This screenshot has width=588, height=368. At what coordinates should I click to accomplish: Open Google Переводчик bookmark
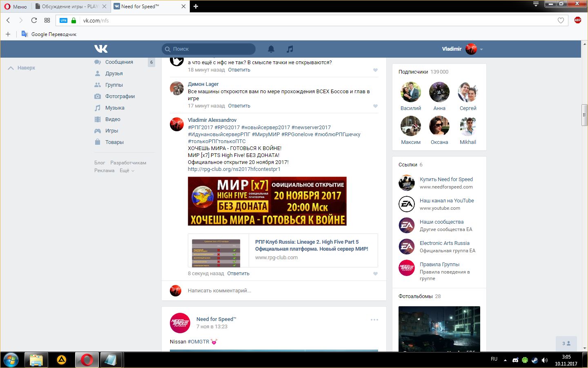(49, 34)
